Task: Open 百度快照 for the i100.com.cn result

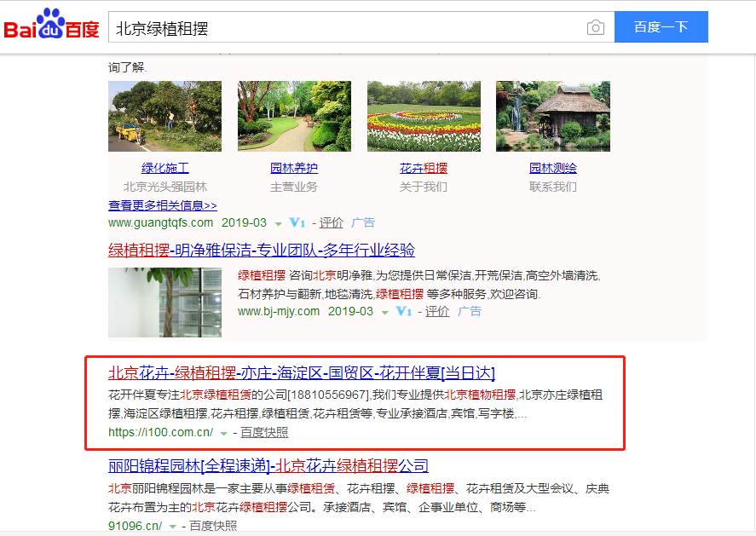Action: pos(264,433)
